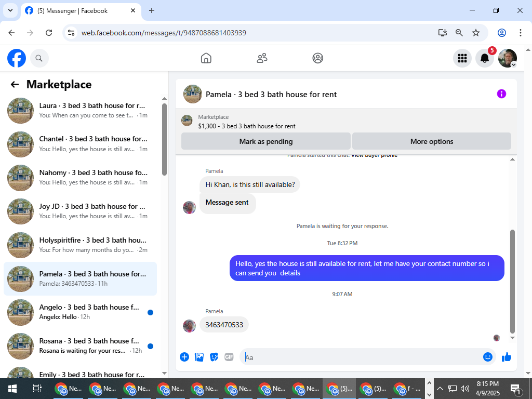Open Task View on the taskbar

click(x=37, y=389)
